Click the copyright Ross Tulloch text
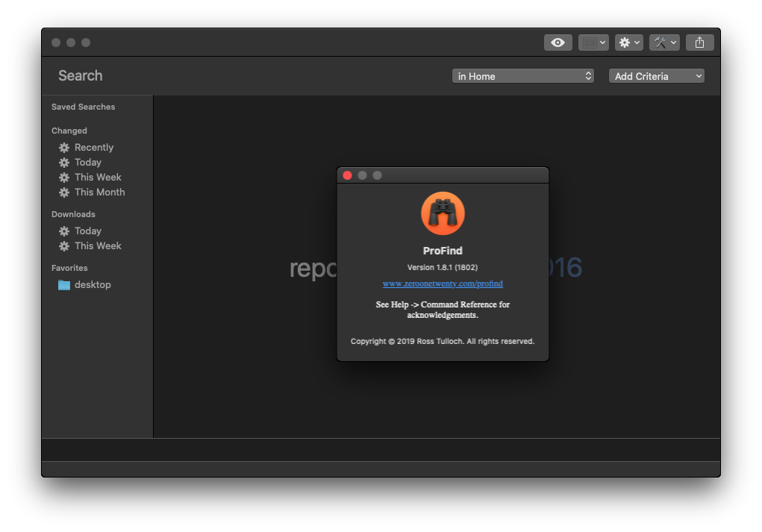The height and width of the screenshot is (532, 762). [443, 342]
